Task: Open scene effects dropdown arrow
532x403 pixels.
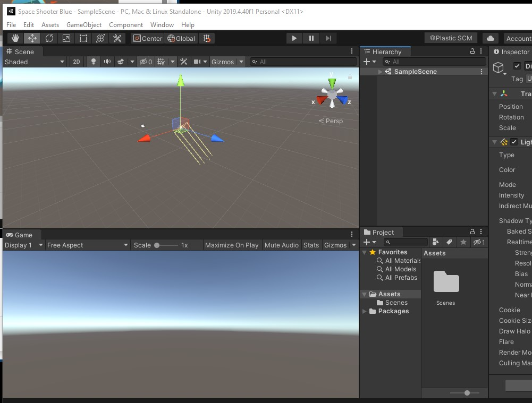Action: coord(132,62)
